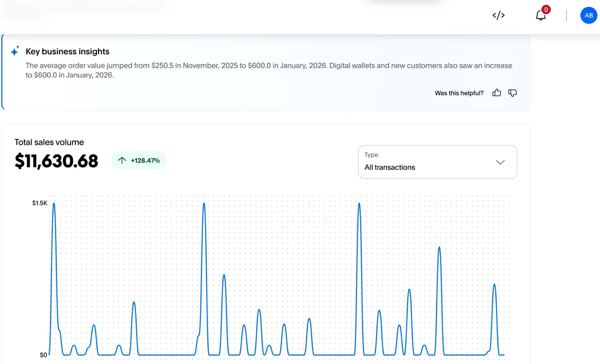Click the Total sales volume heading
600x364 pixels.
[x=49, y=142]
